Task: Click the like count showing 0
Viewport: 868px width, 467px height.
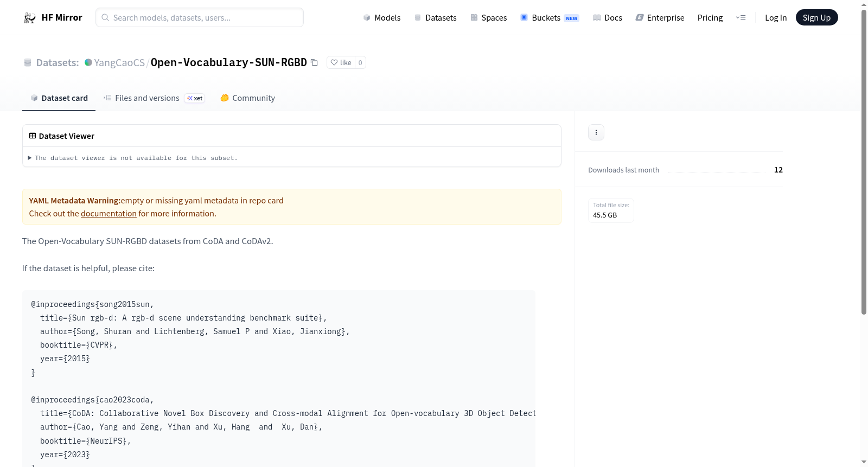Action: 360,62
